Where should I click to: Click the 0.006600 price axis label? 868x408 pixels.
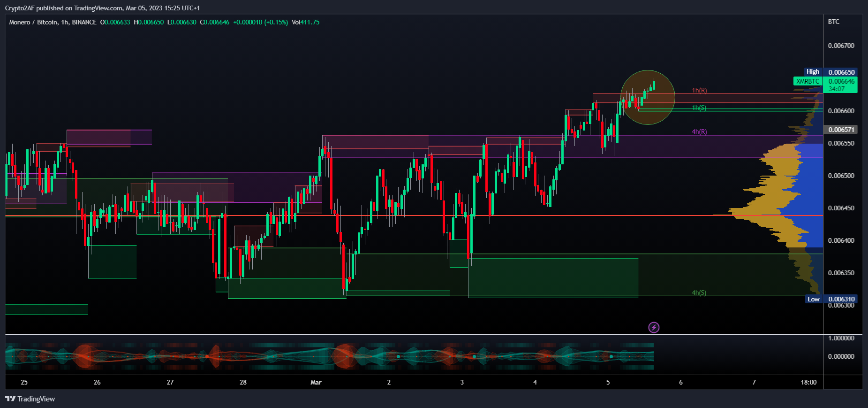click(841, 111)
